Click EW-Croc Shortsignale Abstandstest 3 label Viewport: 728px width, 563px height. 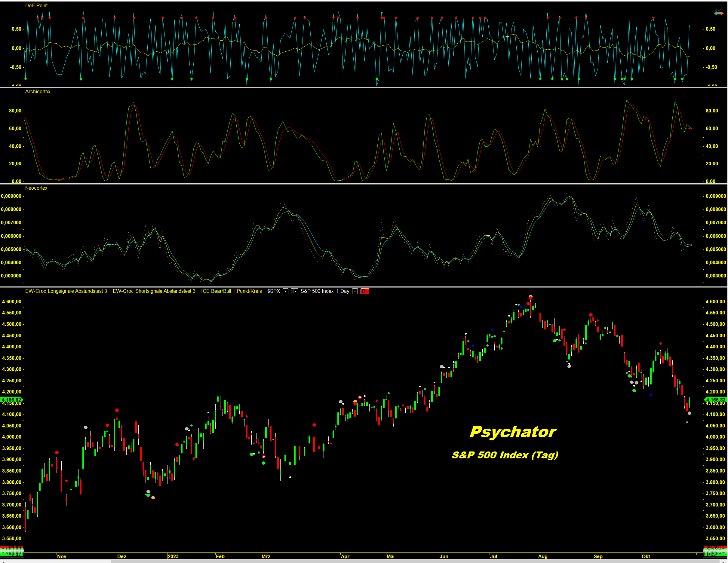coord(154,291)
